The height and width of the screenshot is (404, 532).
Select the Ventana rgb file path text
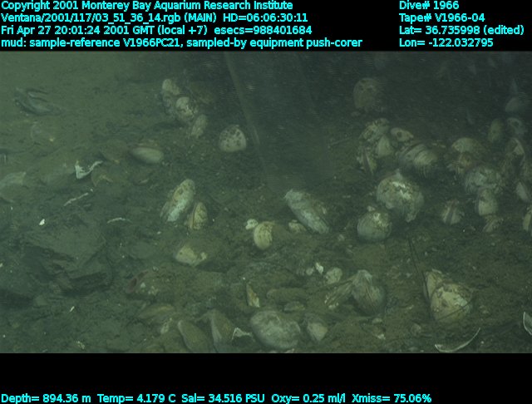tap(108, 17)
